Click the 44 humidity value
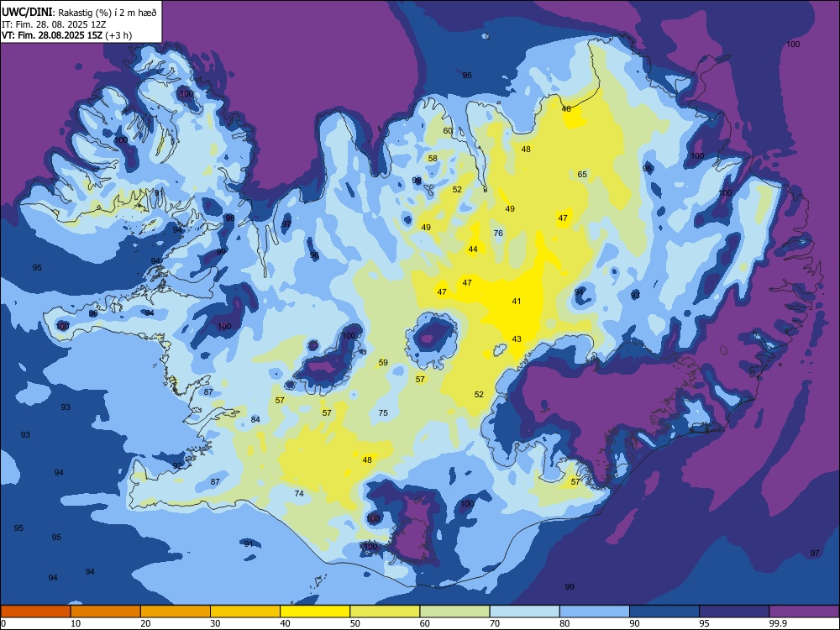The width and height of the screenshot is (840, 630). click(x=473, y=249)
